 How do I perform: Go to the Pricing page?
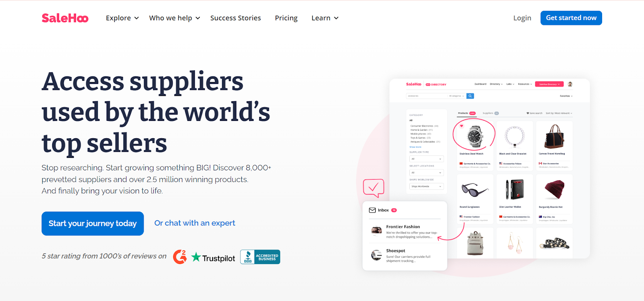[x=286, y=18]
